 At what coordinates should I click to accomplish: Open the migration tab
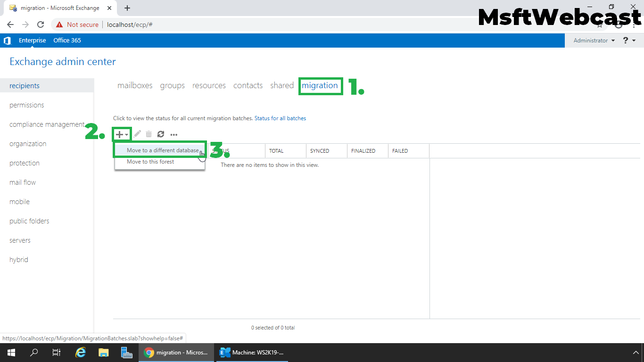(x=320, y=85)
